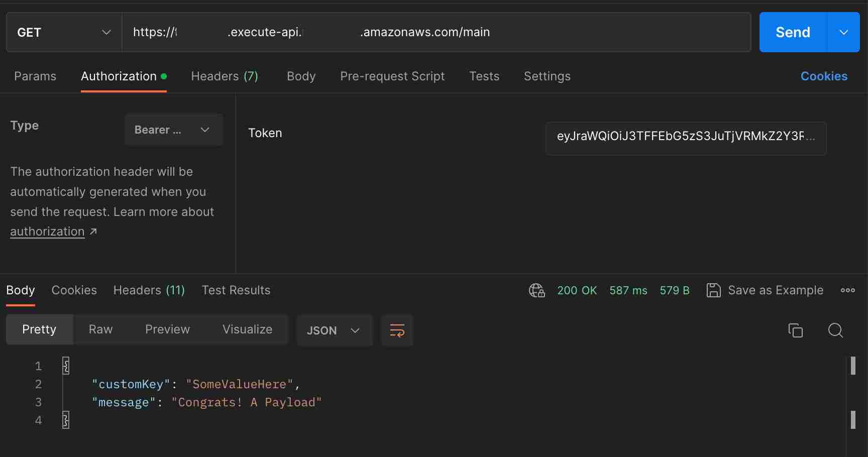Click the network globe lock icon

[536, 290]
